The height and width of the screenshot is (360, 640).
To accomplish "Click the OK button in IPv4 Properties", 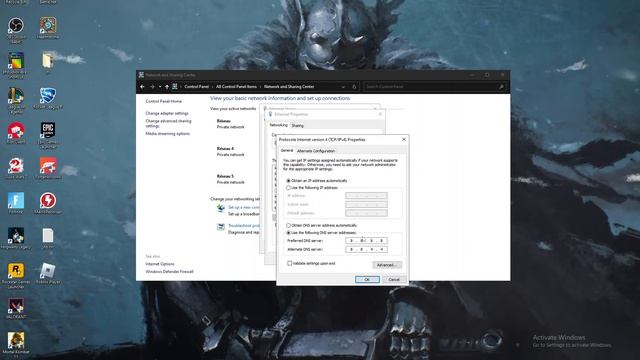I will point(367,280).
